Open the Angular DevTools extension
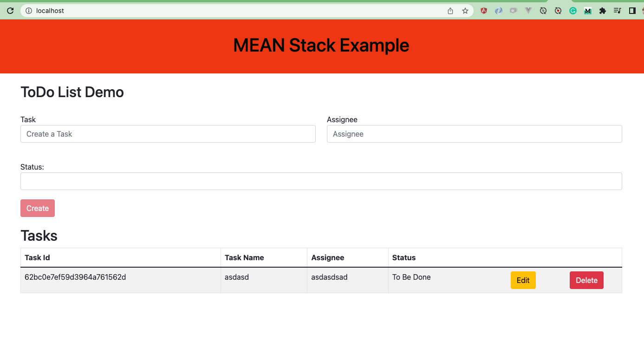 [x=483, y=10]
